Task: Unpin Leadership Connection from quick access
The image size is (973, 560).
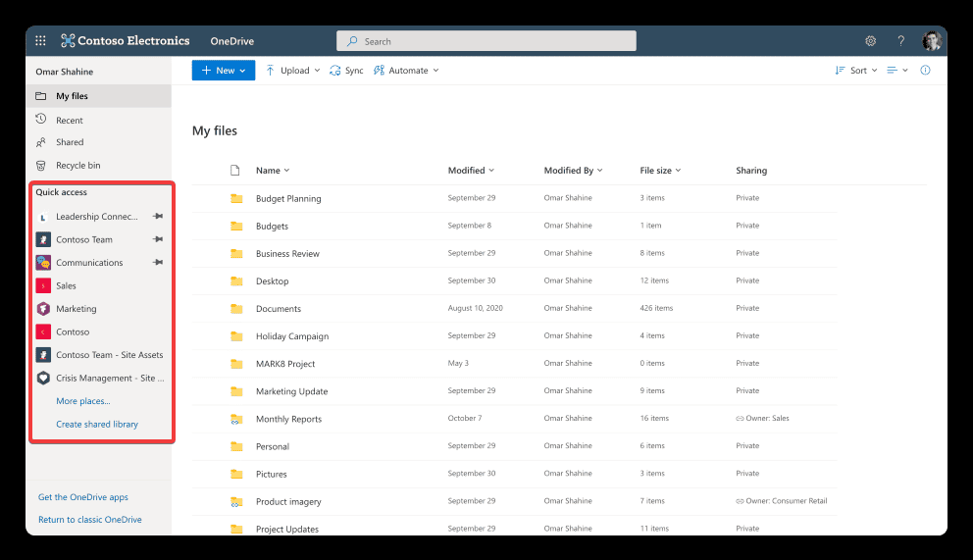Action: pyautogui.click(x=158, y=217)
